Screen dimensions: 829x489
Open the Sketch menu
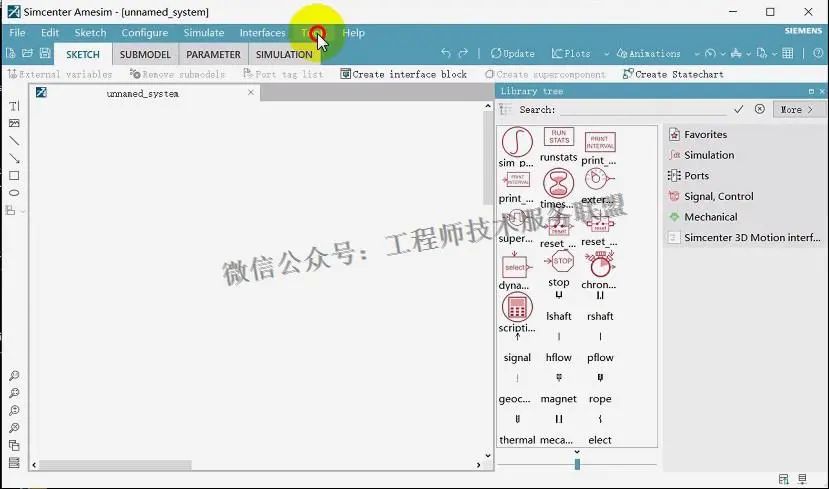point(90,33)
